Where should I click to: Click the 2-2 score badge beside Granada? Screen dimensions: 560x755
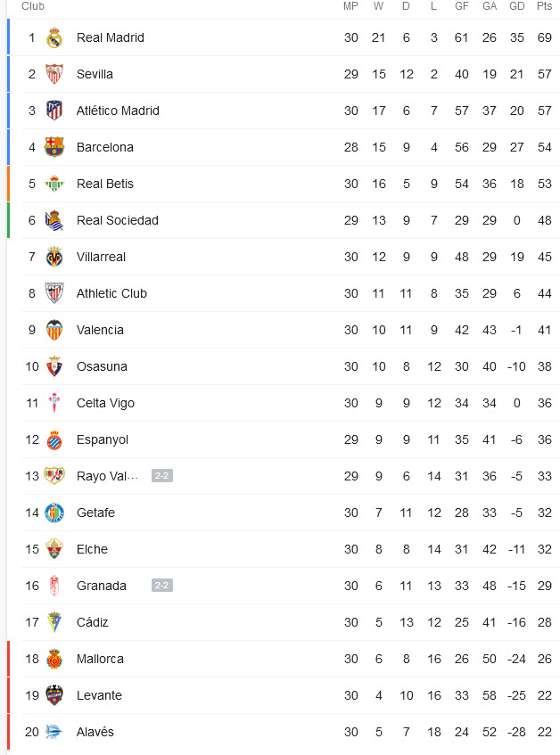tap(162, 586)
